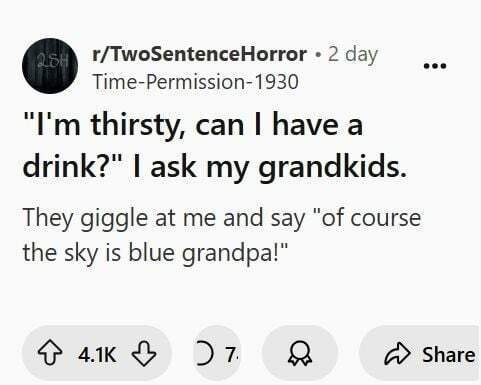Screen dimensions: 481x385
Task: Click the dot separator before "2 day"
Action: pyautogui.click(x=319, y=54)
